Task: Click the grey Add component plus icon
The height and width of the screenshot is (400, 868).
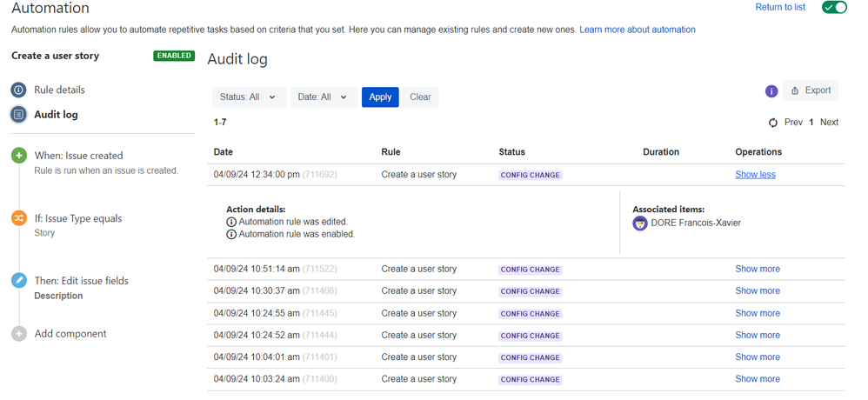Action: tap(19, 334)
